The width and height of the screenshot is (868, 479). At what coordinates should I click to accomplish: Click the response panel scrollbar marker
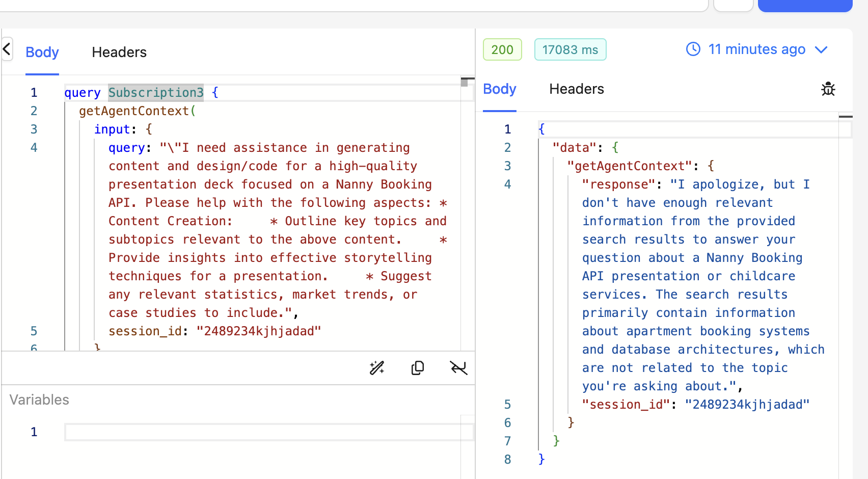(x=846, y=117)
